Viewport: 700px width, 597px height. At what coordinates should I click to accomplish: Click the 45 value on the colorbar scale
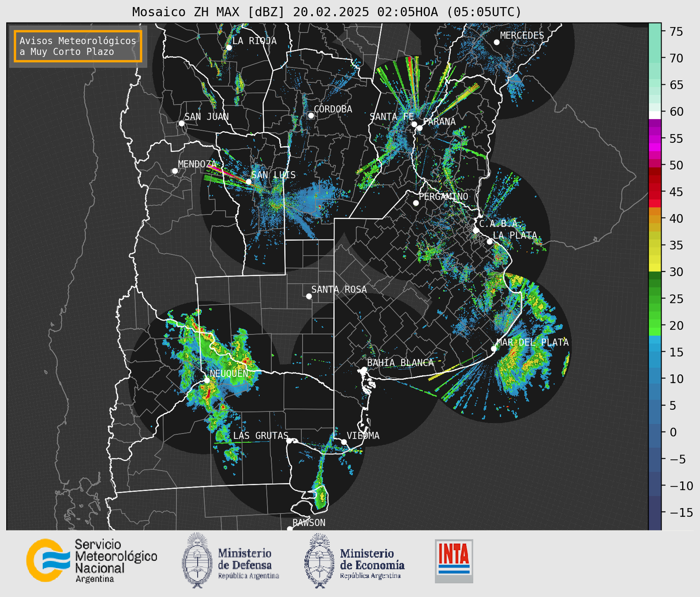[x=676, y=192]
